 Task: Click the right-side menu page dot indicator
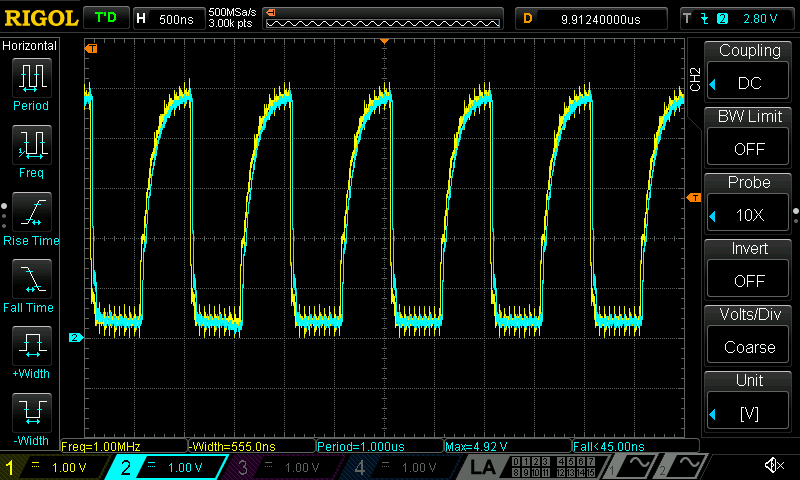coord(796,216)
